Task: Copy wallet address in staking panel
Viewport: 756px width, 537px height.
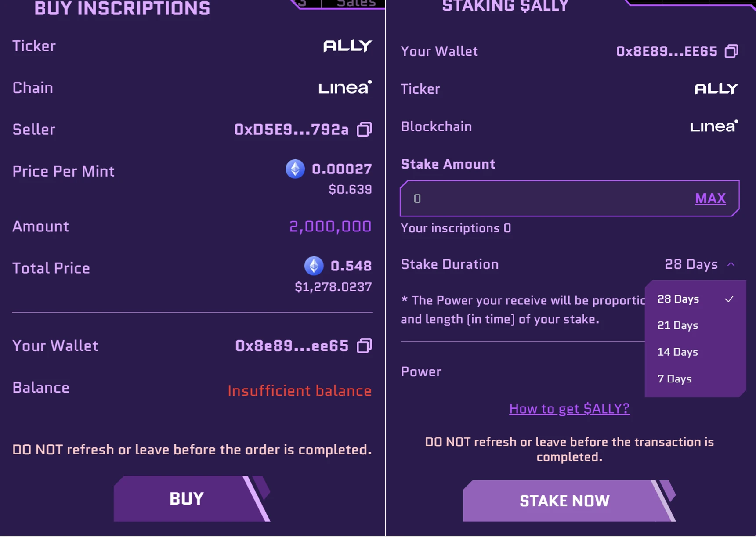Action: pyautogui.click(x=731, y=51)
